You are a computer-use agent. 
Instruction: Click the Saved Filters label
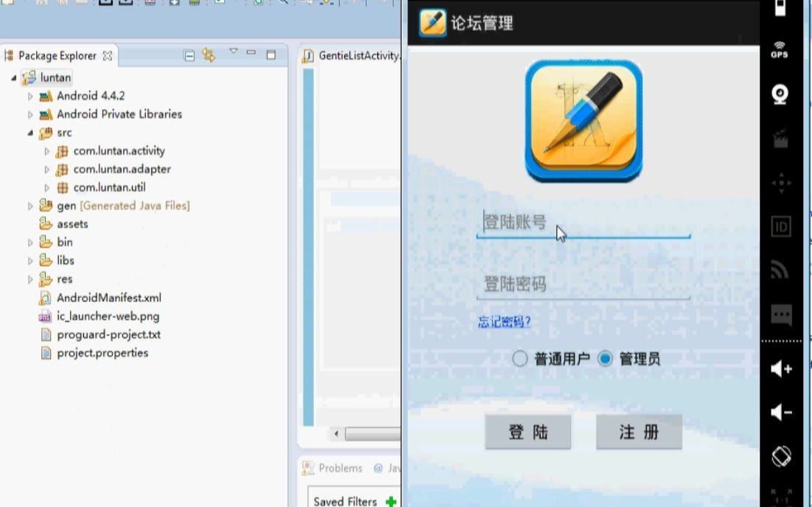(x=346, y=501)
